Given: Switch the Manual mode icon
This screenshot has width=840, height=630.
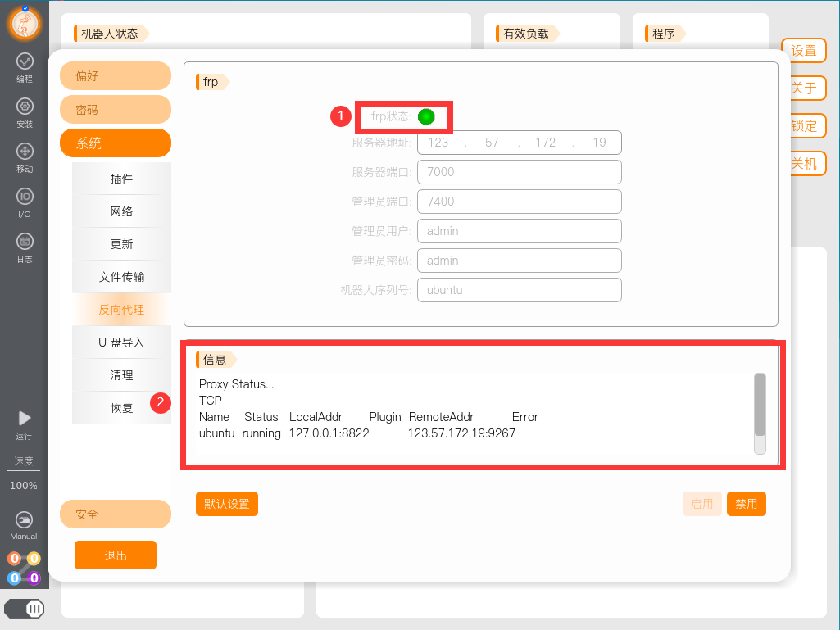Looking at the screenshot, I should coord(24,519).
